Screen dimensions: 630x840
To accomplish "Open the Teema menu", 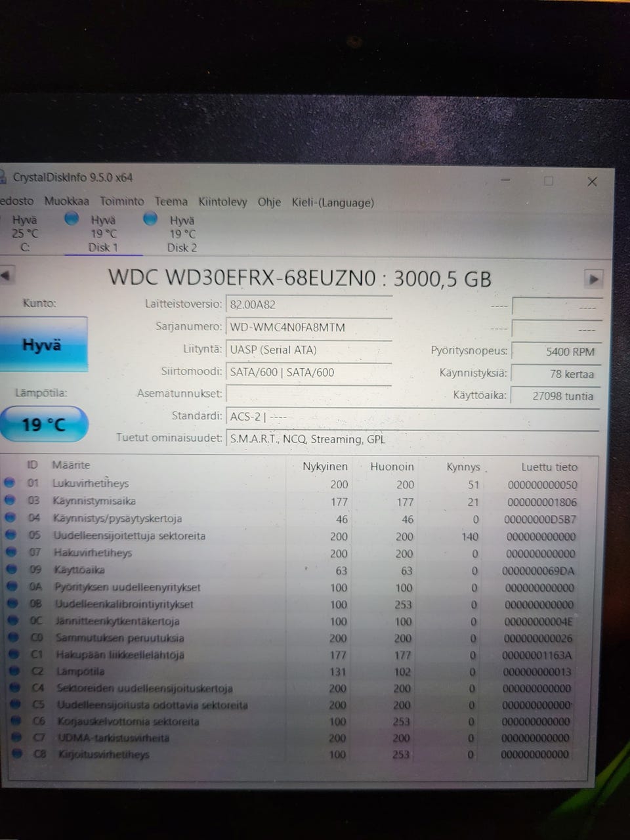I will pos(171,201).
